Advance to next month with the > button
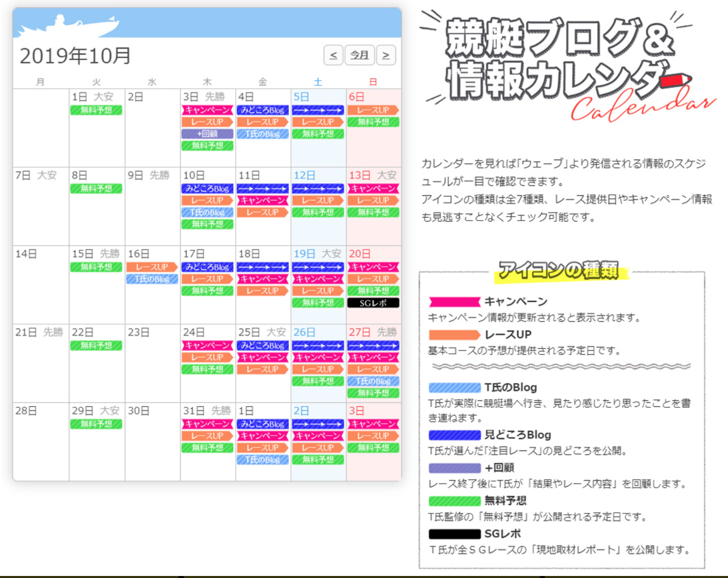The image size is (728, 578). tap(385, 55)
